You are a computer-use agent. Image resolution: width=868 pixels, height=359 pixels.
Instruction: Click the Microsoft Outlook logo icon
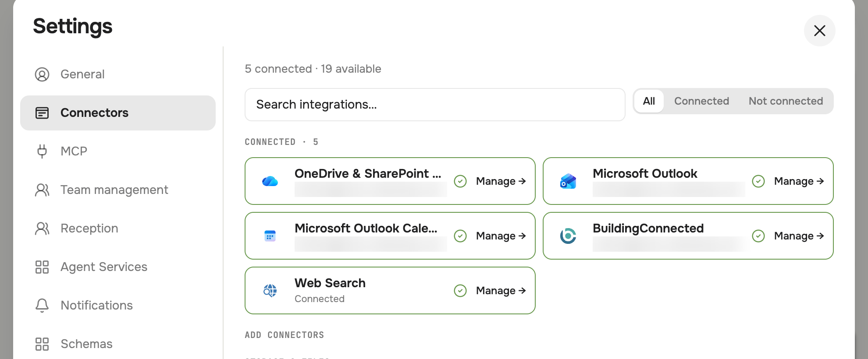(x=568, y=181)
